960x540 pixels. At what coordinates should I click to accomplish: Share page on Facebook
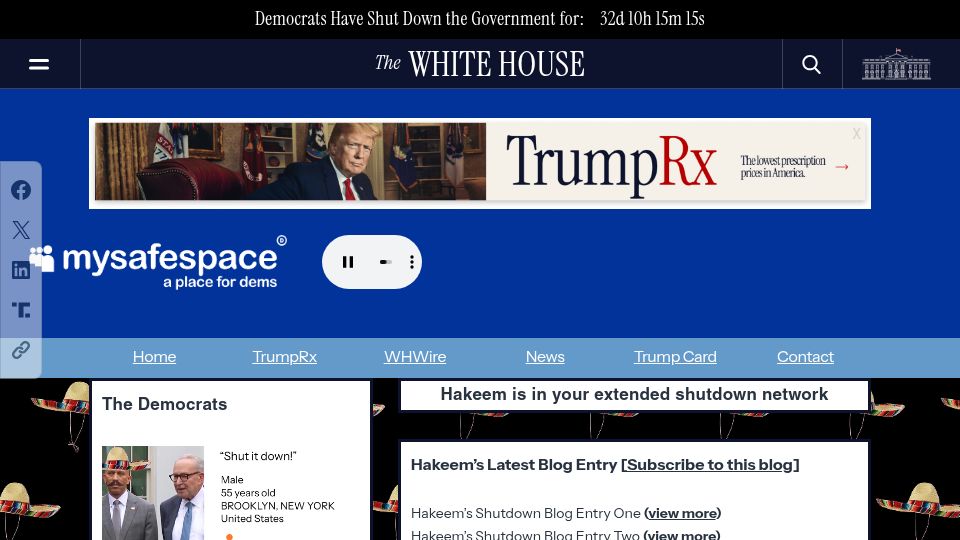[21, 190]
